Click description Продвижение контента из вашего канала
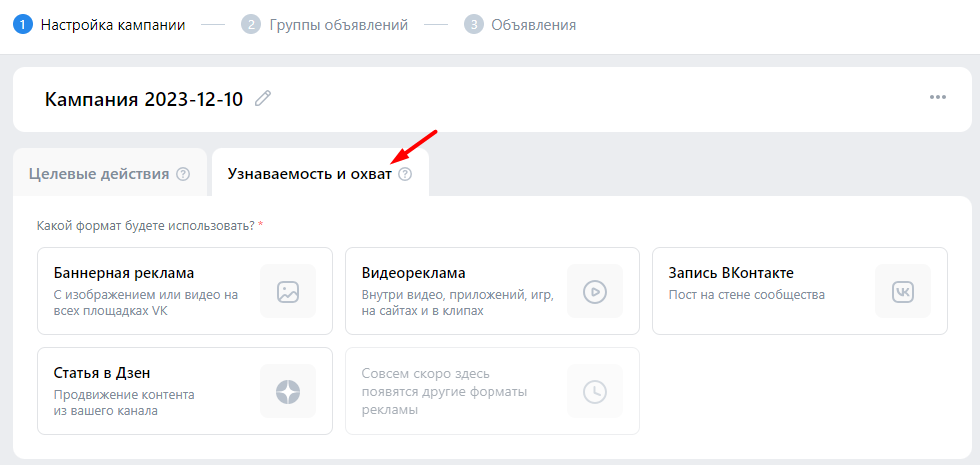 pyautogui.click(x=125, y=402)
